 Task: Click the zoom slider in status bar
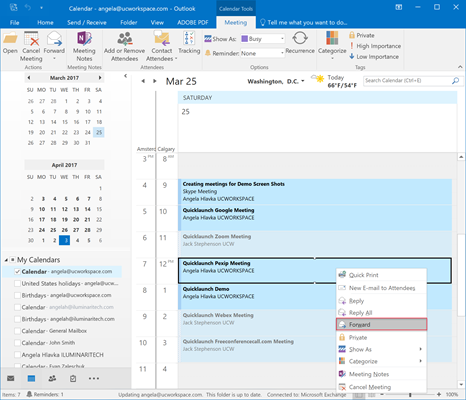coord(410,394)
